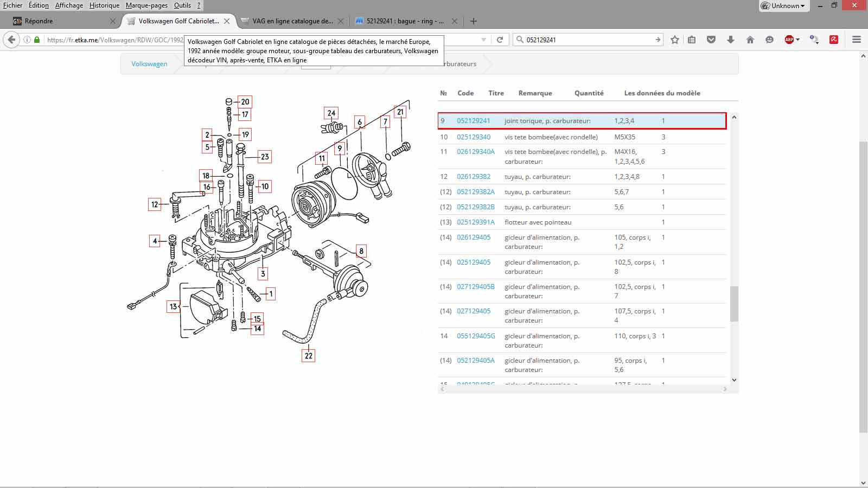The height and width of the screenshot is (488, 868).
Task: Open the Fichier menu
Action: 12,5
